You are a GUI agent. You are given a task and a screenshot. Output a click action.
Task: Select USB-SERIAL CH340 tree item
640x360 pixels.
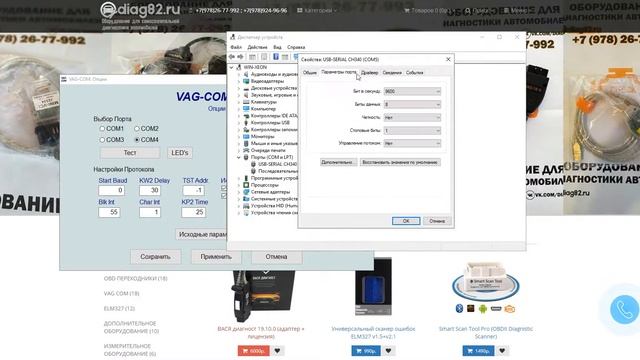277,164
